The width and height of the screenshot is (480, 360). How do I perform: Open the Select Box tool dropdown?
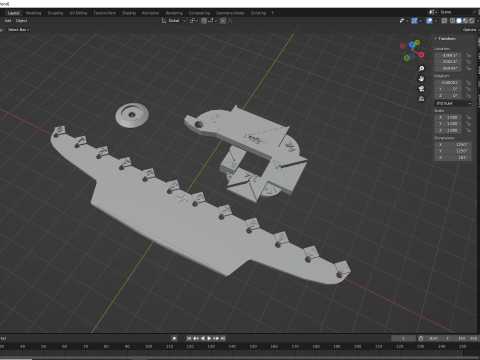click(18, 30)
